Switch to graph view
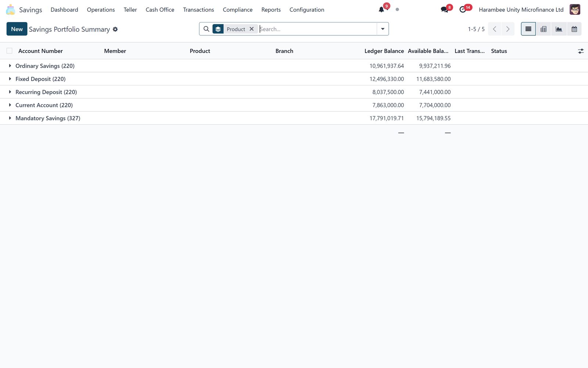 tap(559, 29)
